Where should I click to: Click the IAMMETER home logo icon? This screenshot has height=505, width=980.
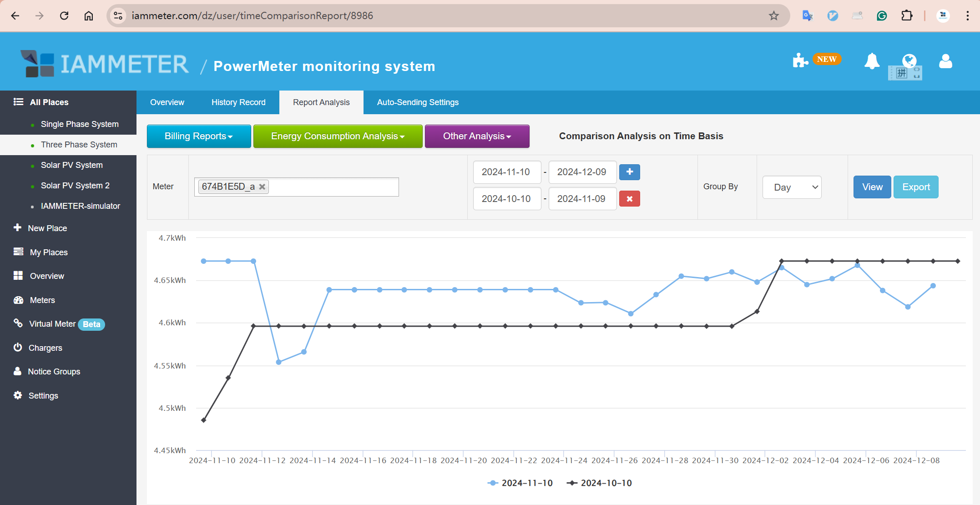[x=36, y=64]
